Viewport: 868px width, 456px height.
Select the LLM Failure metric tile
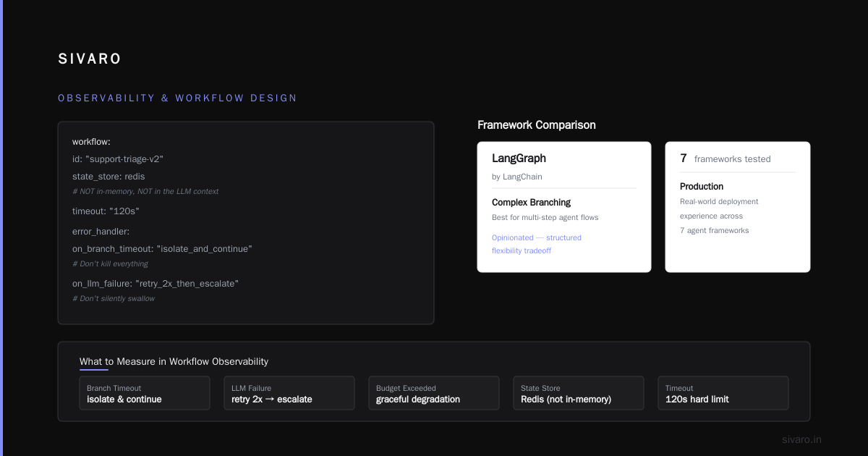tap(289, 393)
